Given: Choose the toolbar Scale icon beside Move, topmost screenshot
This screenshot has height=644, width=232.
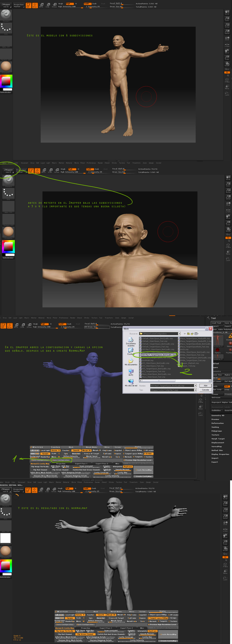Looking at the screenshot, I should click(48, 5).
